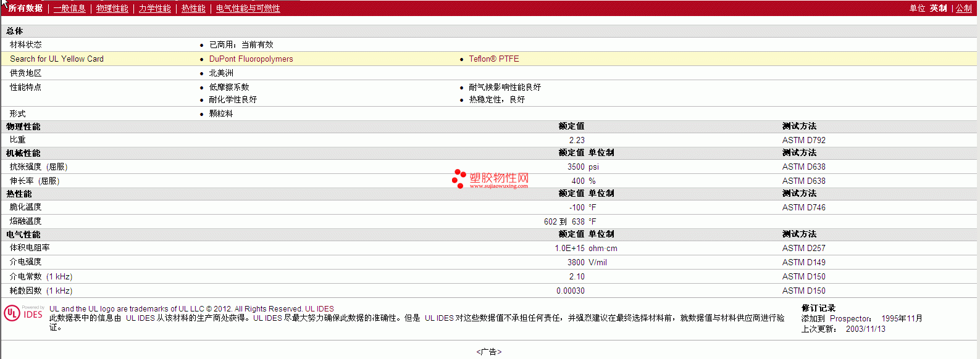Select the 颗粒料 form text
The width and height of the screenshot is (980, 359).
(221, 113)
